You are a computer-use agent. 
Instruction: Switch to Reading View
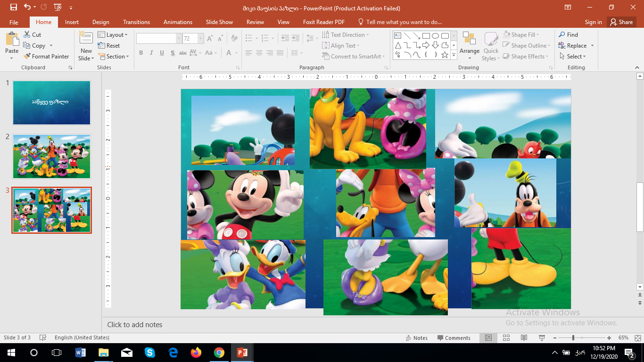(524, 338)
